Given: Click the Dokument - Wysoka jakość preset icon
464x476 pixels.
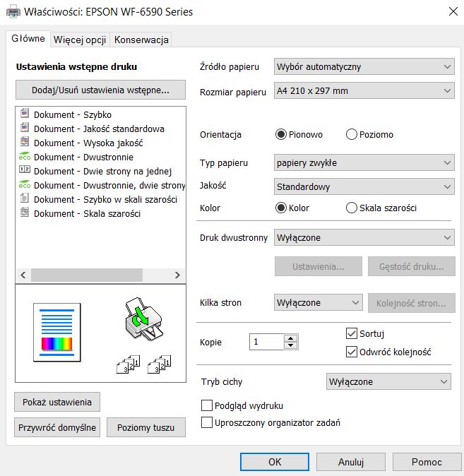Looking at the screenshot, I should (25, 141).
